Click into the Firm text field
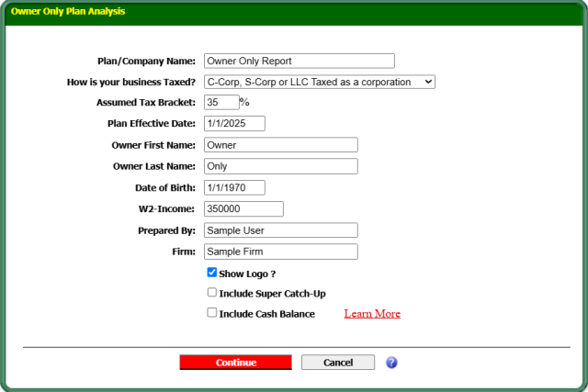The image size is (588, 392). (280, 252)
